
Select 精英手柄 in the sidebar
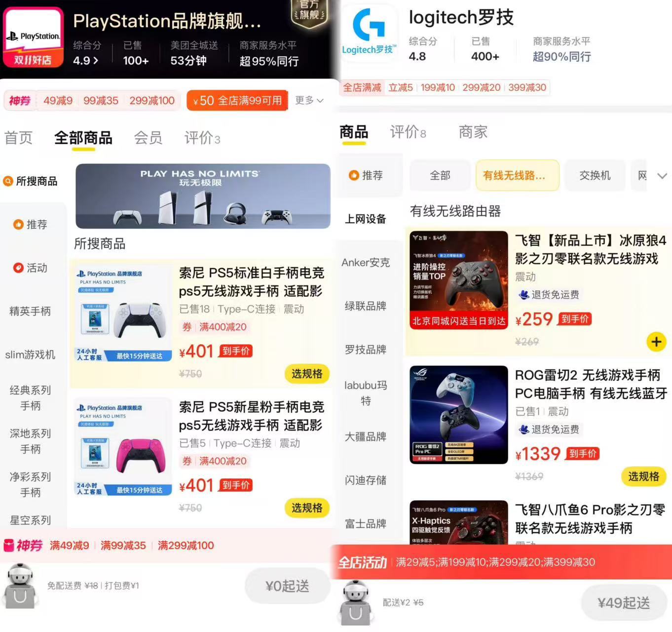(x=30, y=312)
